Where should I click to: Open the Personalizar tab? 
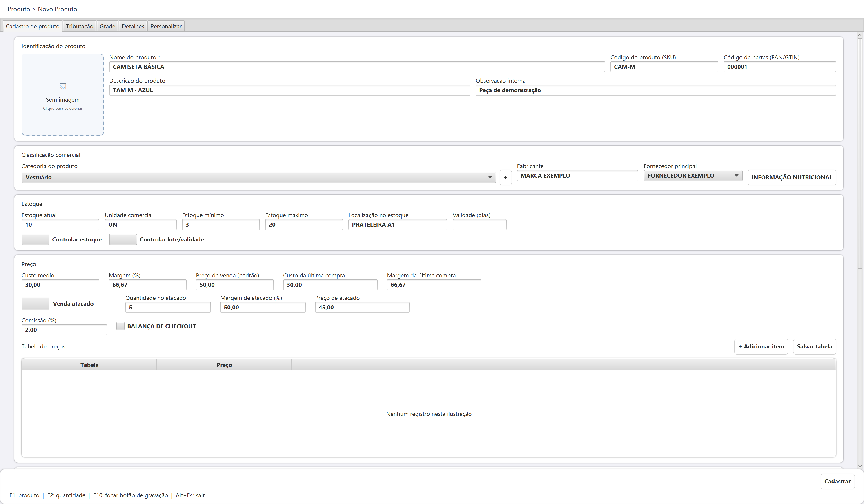pyautogui.click(x=166, y=26)
